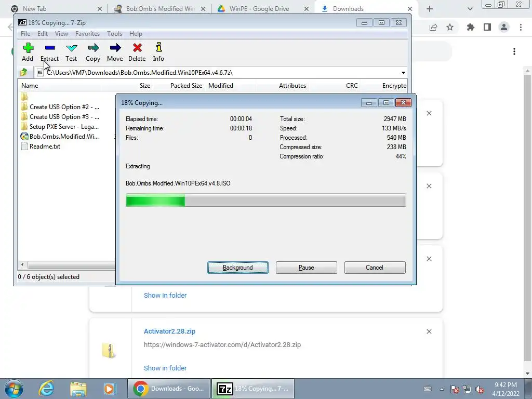Click the Pause button

tap(307, 268)
